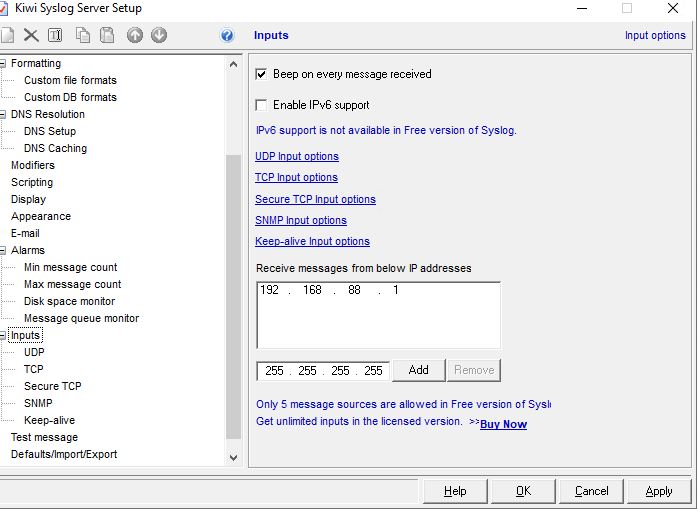Click tree scrollbar down arrow

coord(233,457)
